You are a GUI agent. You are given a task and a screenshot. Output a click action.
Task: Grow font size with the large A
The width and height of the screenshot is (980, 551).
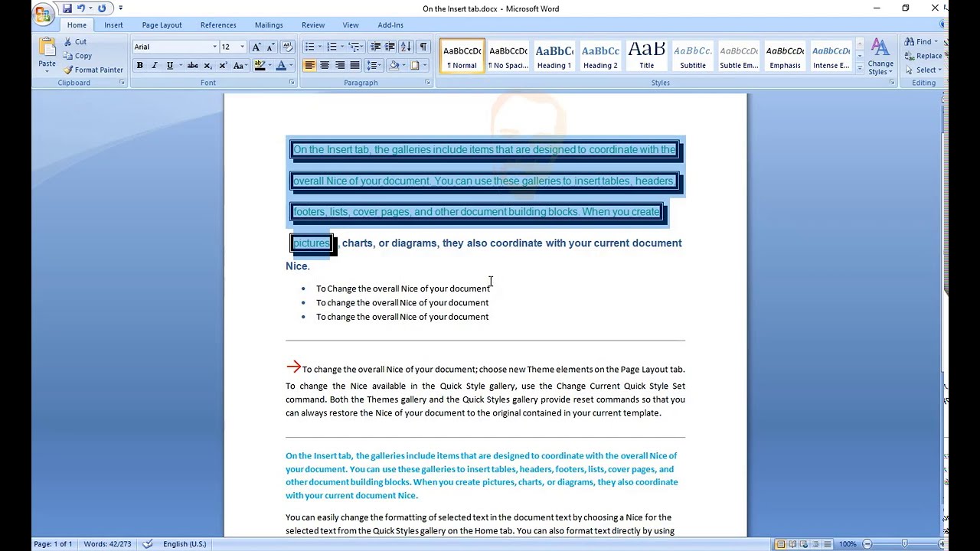tap(256, 47)
